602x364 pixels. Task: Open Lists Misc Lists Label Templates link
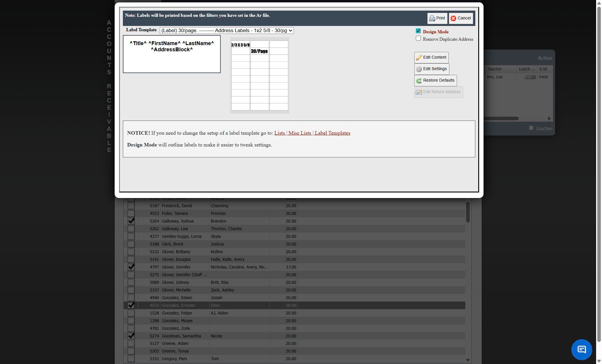coord(312,133)
